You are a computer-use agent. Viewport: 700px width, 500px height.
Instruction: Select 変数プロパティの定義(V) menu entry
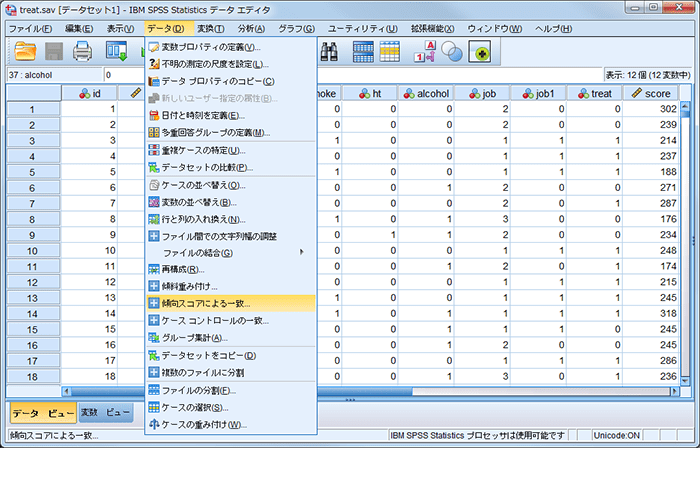(x=231, y=47)
